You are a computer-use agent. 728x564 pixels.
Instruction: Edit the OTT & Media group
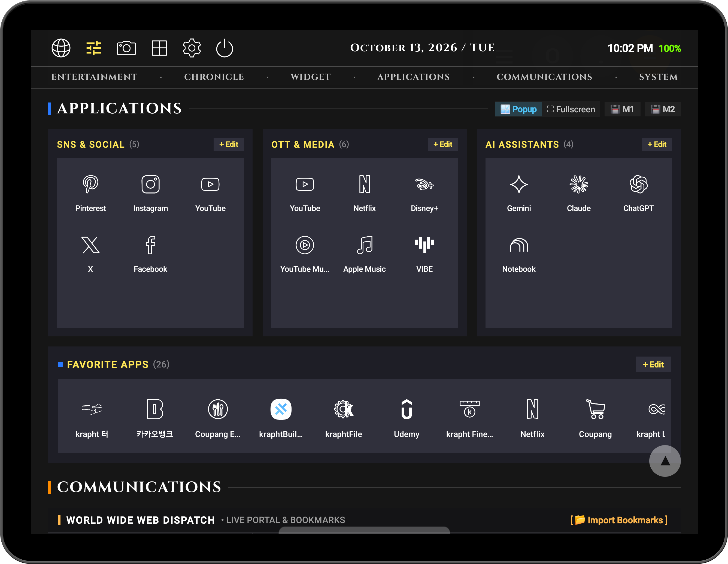pyautogui.click(x=443, y=144)
